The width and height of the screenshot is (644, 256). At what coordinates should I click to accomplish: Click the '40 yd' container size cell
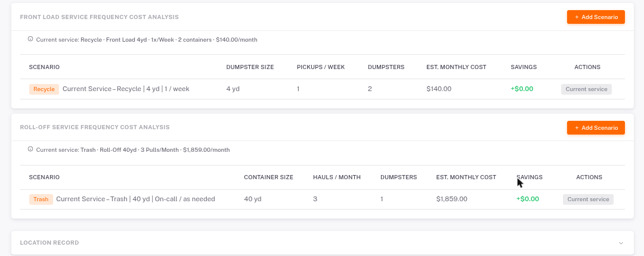coord(253,199)
